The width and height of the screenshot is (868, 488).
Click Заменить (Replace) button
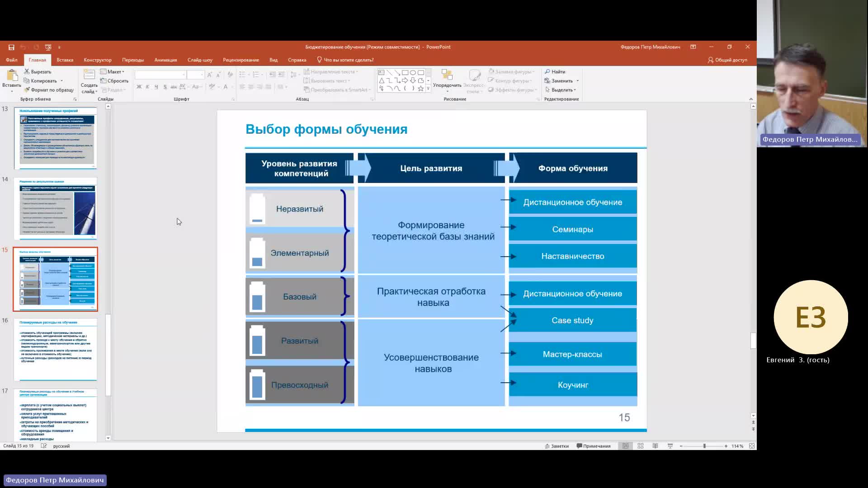[559, 81]
